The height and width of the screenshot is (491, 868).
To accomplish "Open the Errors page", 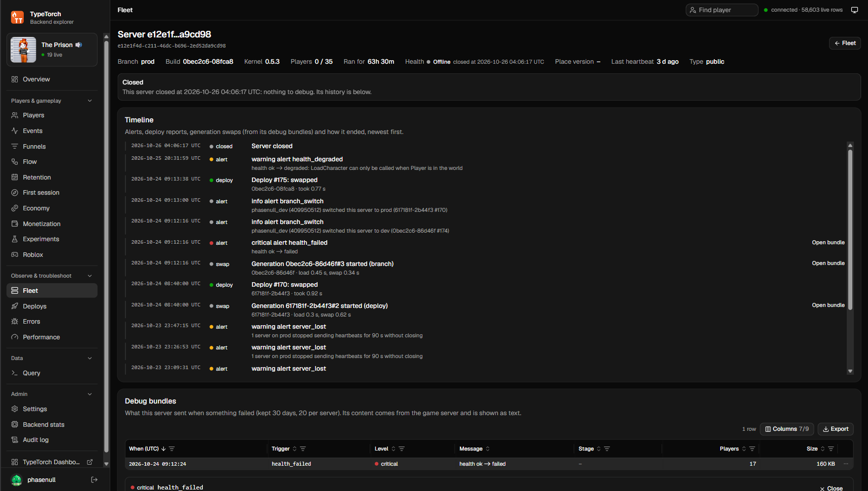I will coord(52,322).
